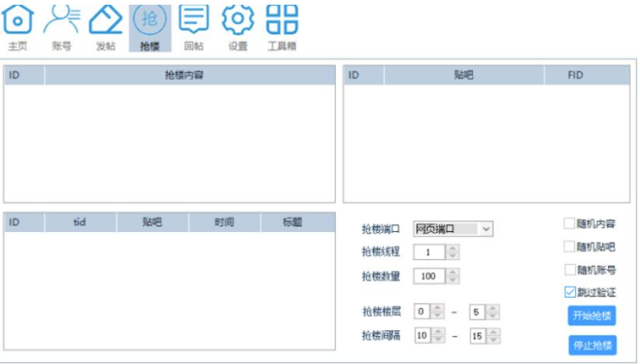Click the 停止抢楼 button
The width and height of the screenshot is (640, 364).
pyautogui.click(x=592, y=346)
